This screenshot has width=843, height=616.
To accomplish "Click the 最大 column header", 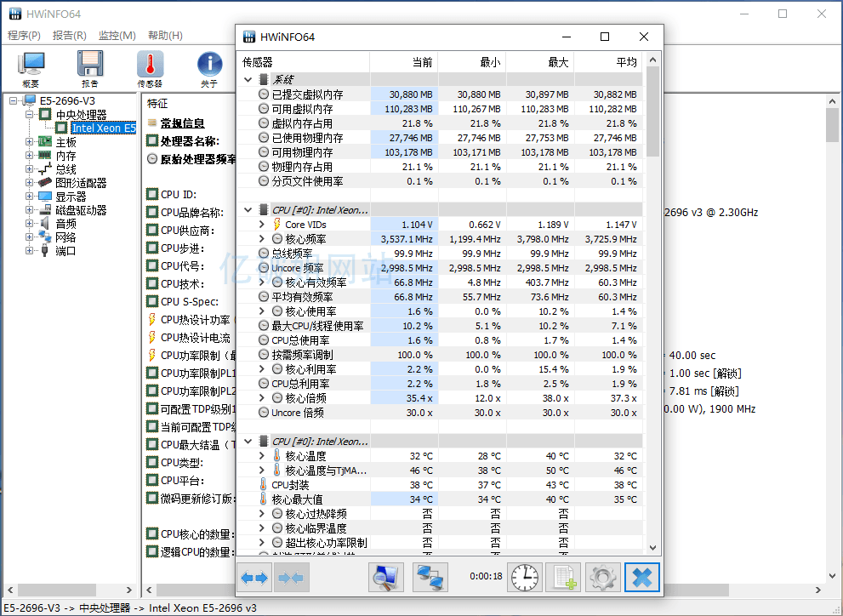I will click(557, 62).
